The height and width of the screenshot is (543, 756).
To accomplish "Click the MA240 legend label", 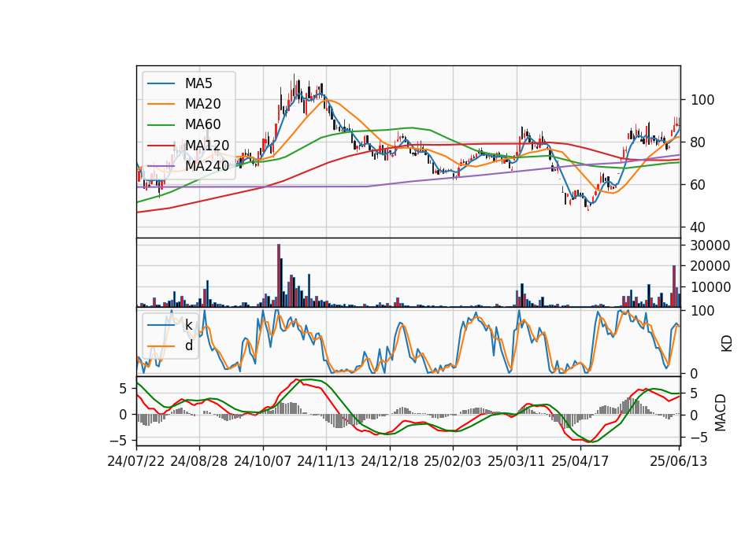I will (x=207, y=166).
